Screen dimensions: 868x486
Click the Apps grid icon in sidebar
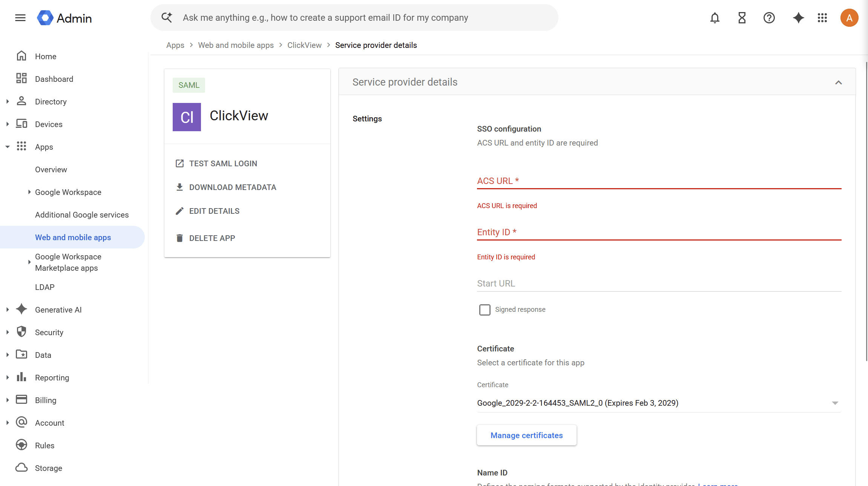[x=21, y=146]
